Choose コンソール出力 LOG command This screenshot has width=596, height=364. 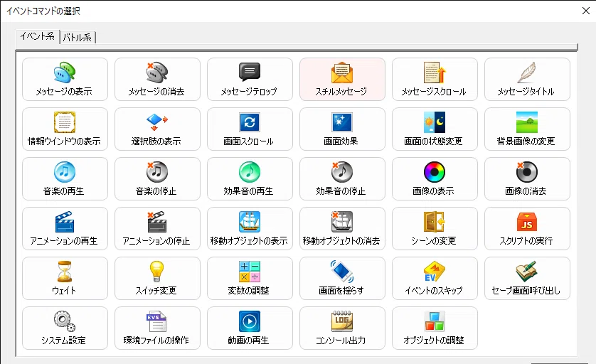342,328
